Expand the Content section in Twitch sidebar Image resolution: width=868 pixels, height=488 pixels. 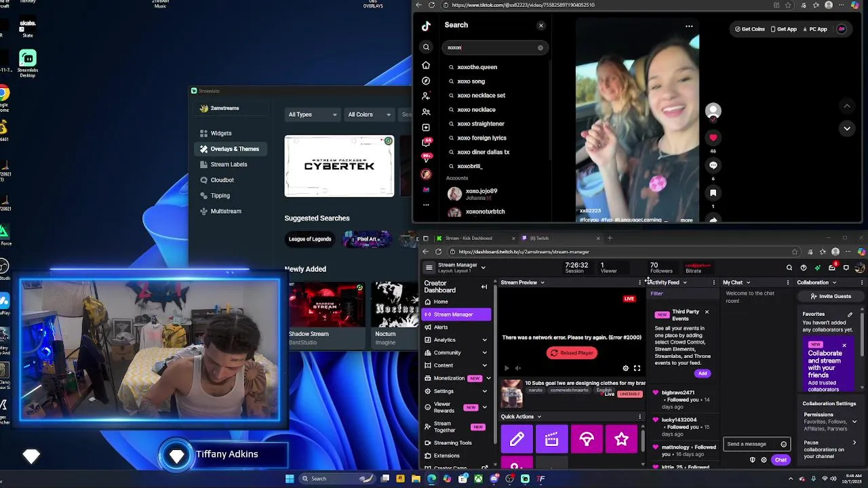[x=484, y=366]
